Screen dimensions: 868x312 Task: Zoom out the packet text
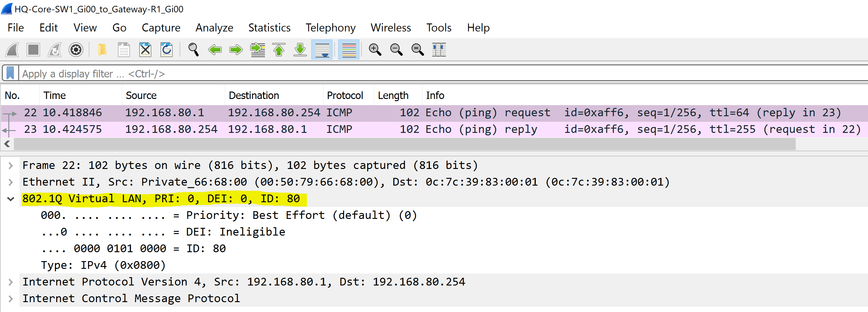[396, 50]
